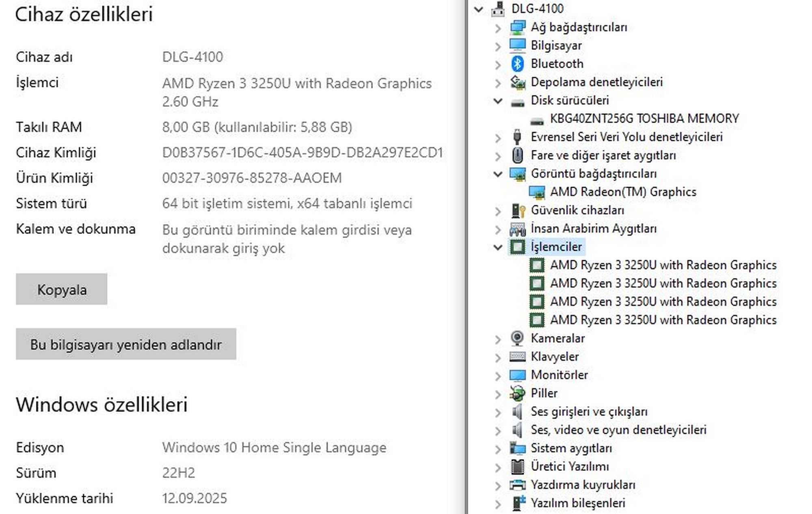This screenshot has width=812, height=514.
Task: Click the Ağ bağdaştırıcıları network icon
Action: pos(517,27)
